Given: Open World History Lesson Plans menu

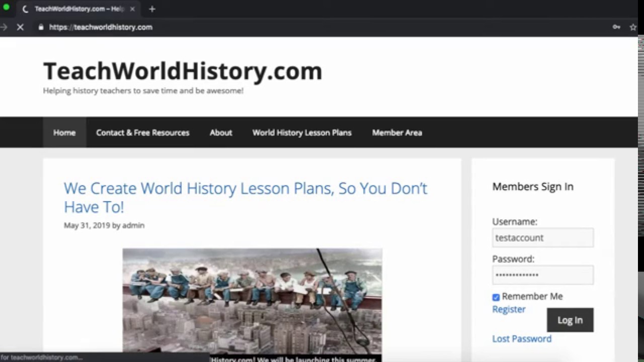Looking at the screenshot, I should click(x=302, y=133).
